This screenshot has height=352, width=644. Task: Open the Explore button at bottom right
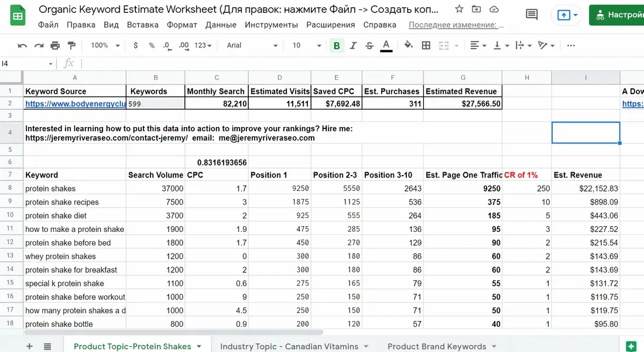pyautogui.click(x=631, y=346)
